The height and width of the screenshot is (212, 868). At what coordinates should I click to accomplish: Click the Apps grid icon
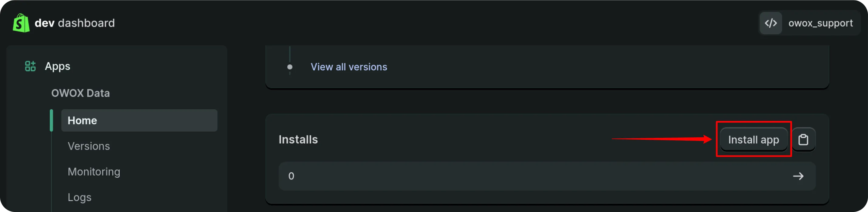[30, 66]
